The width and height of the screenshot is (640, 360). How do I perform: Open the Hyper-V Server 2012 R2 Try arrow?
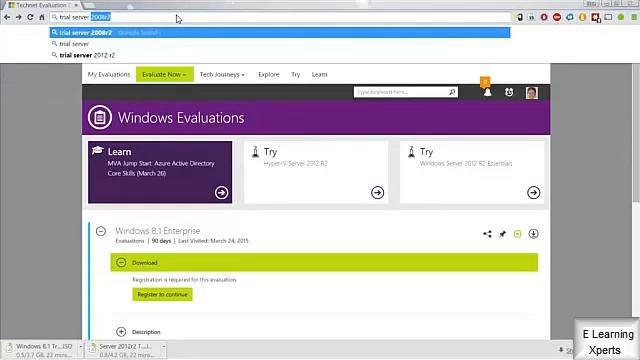pyautogui.click(x=377, y=192)
